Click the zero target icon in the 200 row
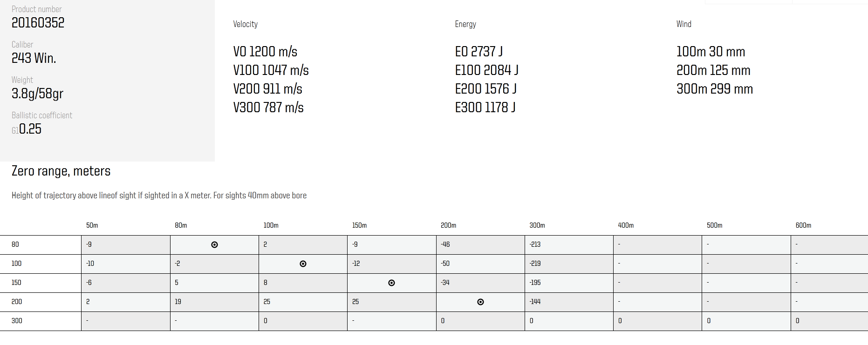Screen dimensions: 868x345 (480, 302)
